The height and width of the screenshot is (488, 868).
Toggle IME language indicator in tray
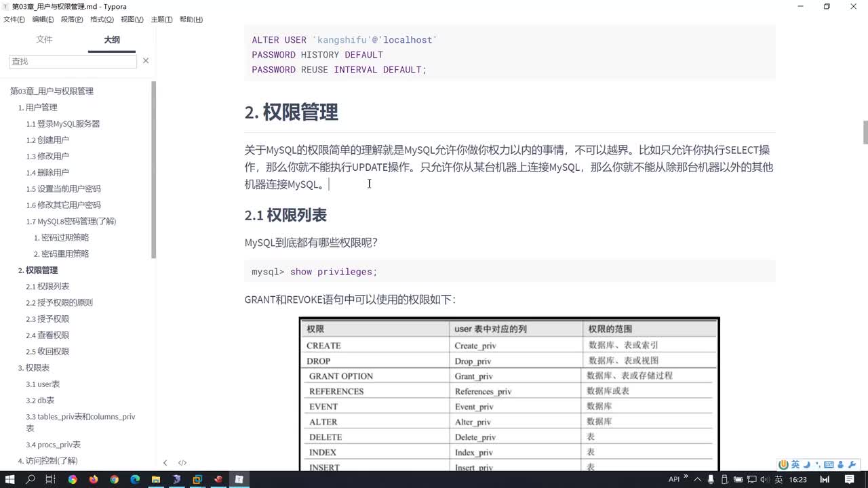point(778,479)
